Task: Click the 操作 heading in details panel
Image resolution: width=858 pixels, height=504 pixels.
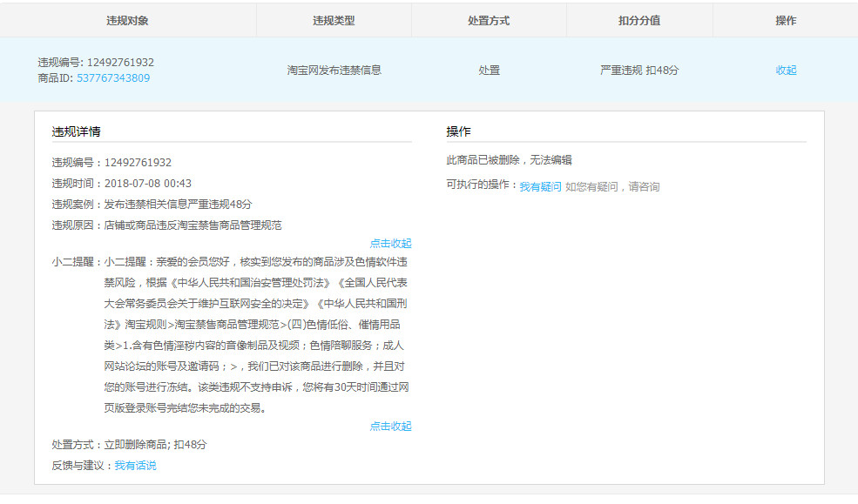Action: click(458, 132)
